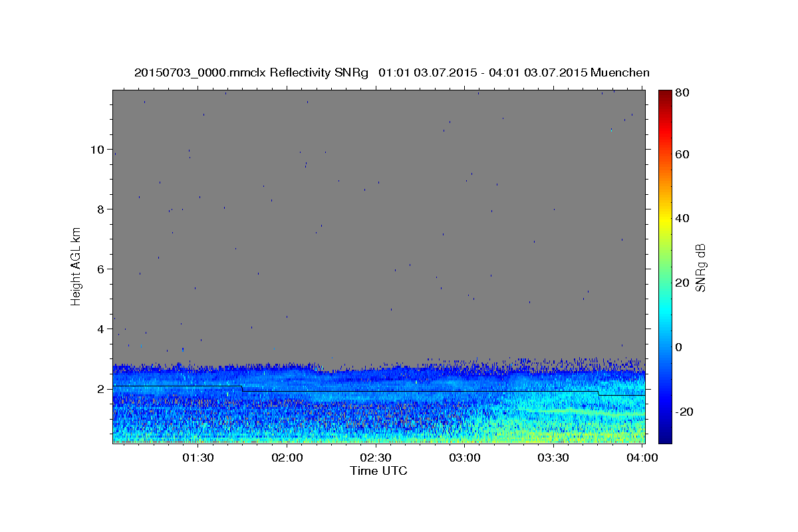Click the height tick label 8
This screenshot has height=532, width=798.
[x=100, y=209]
